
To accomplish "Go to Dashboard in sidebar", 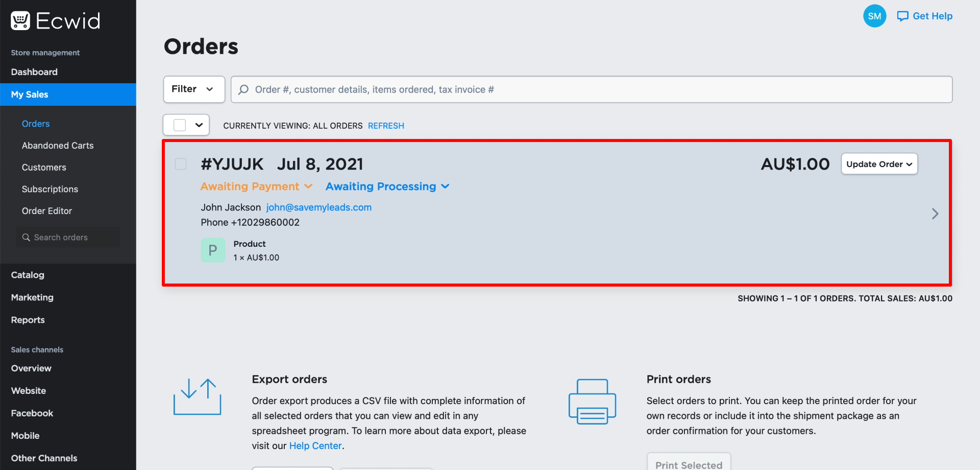I will pyautogui.click(x=34, y=72).
